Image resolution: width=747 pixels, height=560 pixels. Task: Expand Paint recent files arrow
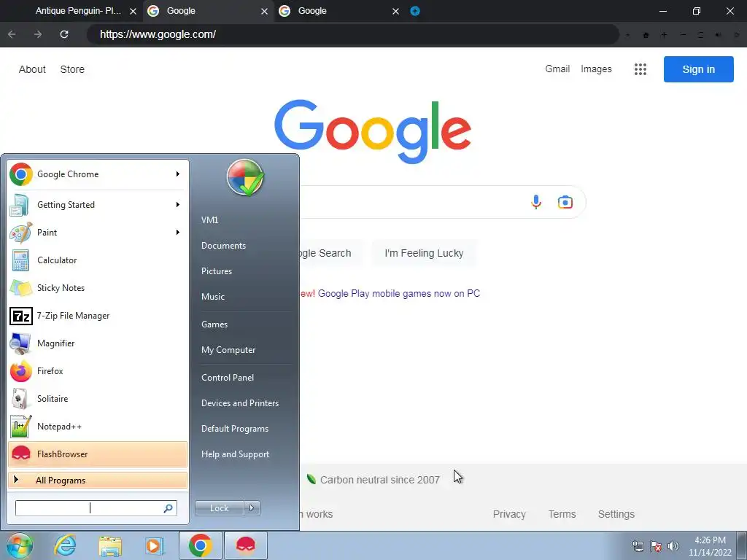178,233
